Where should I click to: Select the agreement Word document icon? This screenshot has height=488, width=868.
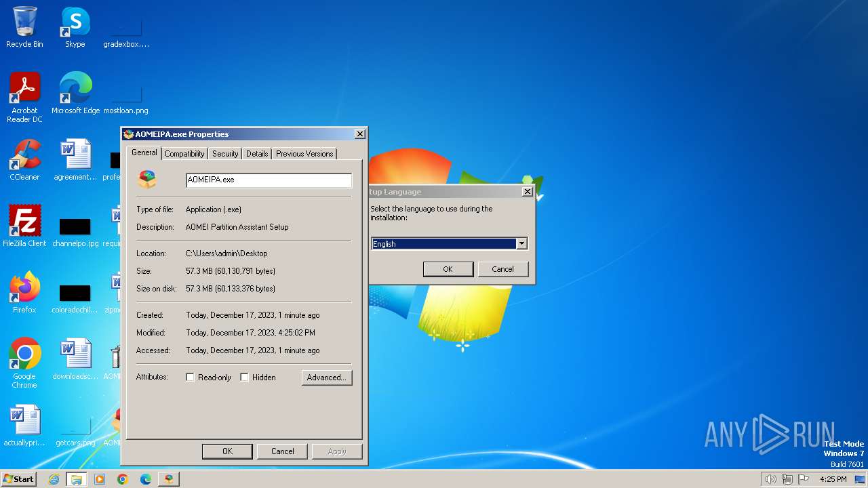pyautogui.click(x=75, y=160)
